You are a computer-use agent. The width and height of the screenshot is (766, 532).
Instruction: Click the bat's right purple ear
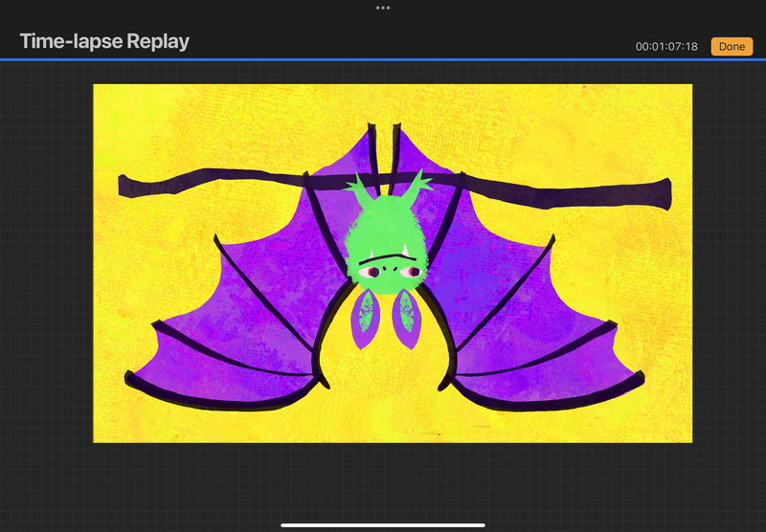(x=405, y=318)
